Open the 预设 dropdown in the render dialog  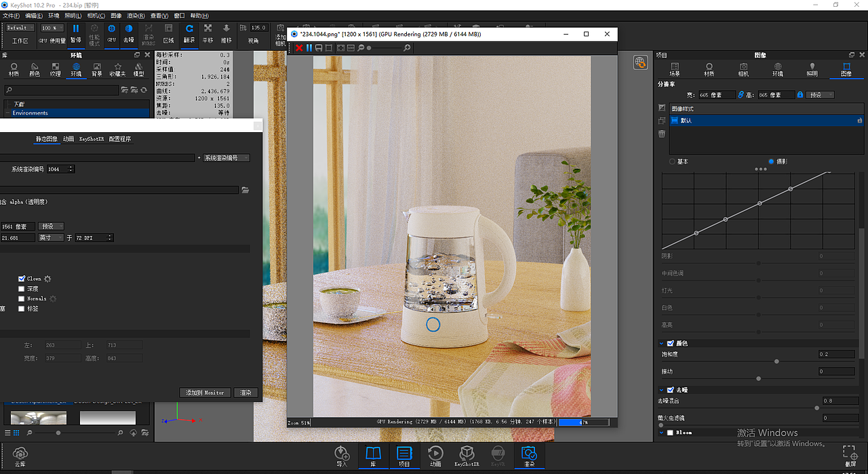[x=51, y=226]
